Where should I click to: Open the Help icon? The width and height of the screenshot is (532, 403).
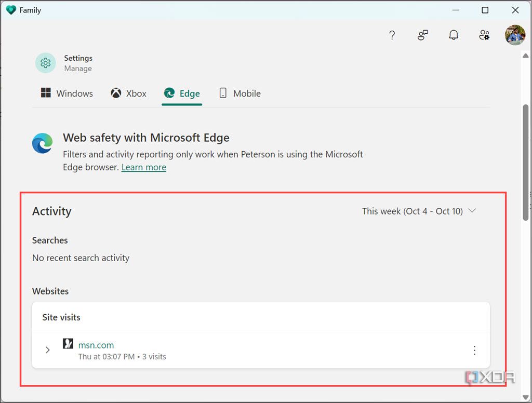[392, 35]
